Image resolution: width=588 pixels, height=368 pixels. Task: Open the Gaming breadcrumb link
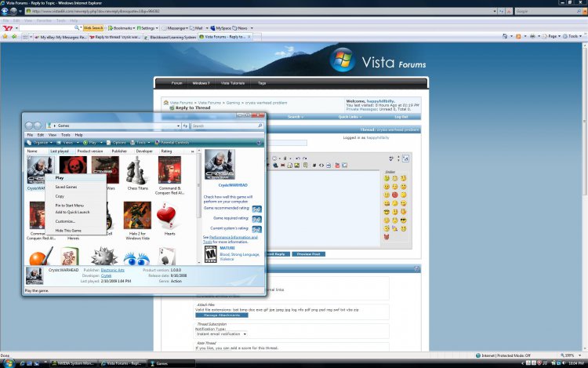click(x=233, y=103)
